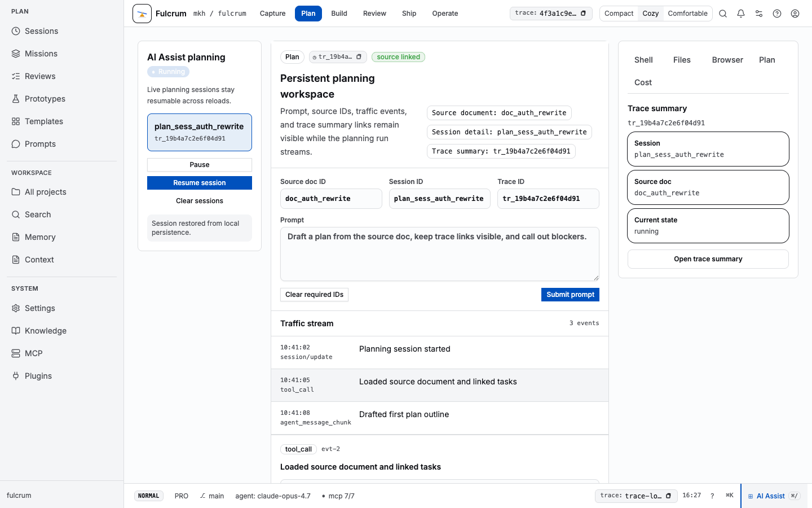The image size is (812, 508).
Task: Select the plan_sess_auth_rewrite session card
Action: (x=200, y=133)
